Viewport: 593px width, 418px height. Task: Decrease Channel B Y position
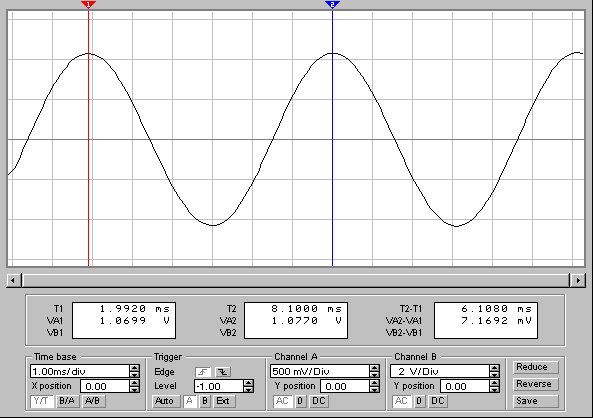(494, 389)
